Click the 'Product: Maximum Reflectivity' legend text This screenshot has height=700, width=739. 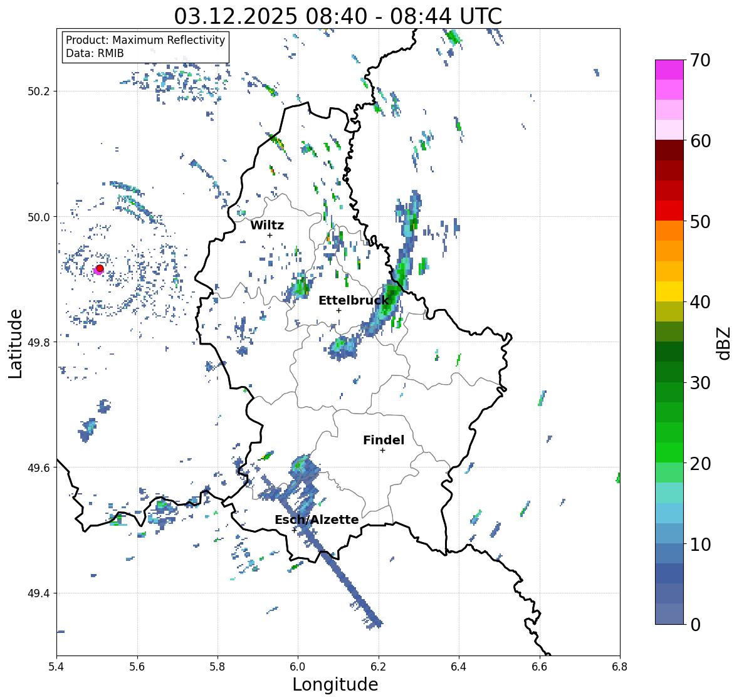pos(145,40)
